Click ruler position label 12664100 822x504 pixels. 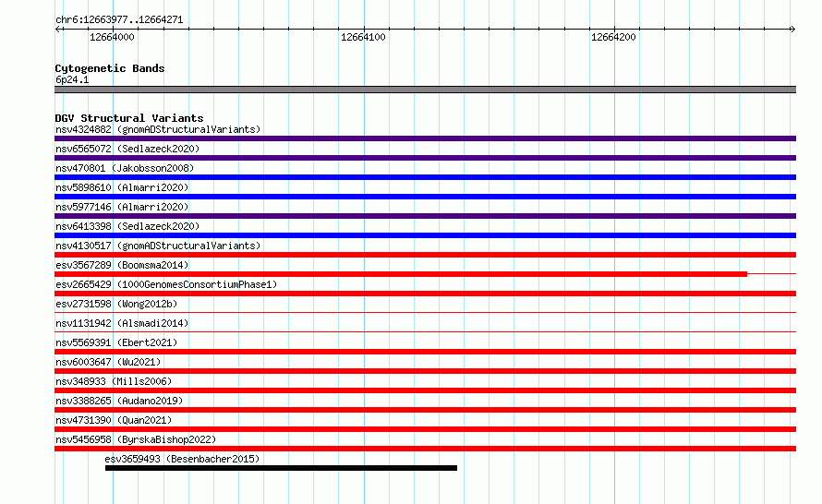tap(363, 37)
